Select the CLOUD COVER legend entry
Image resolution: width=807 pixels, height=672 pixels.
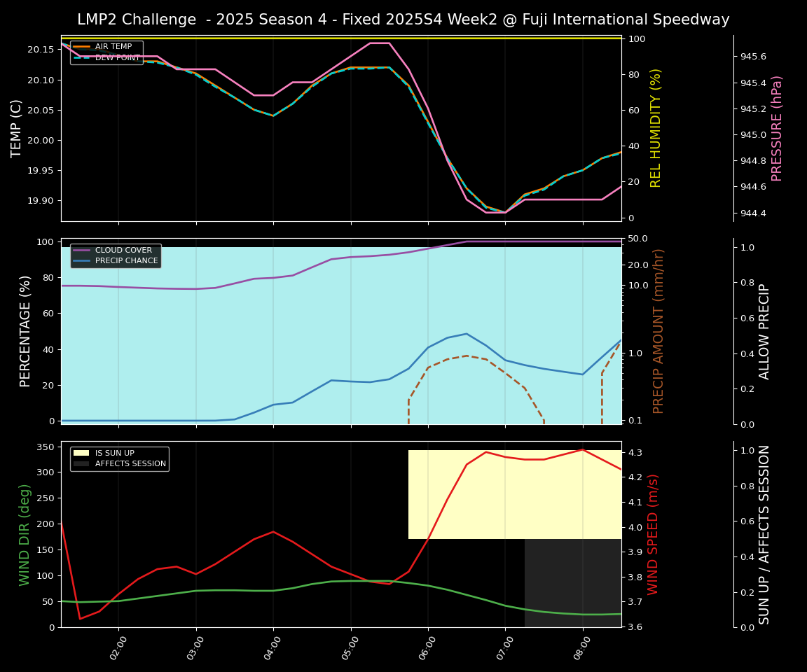coord(123,251)
